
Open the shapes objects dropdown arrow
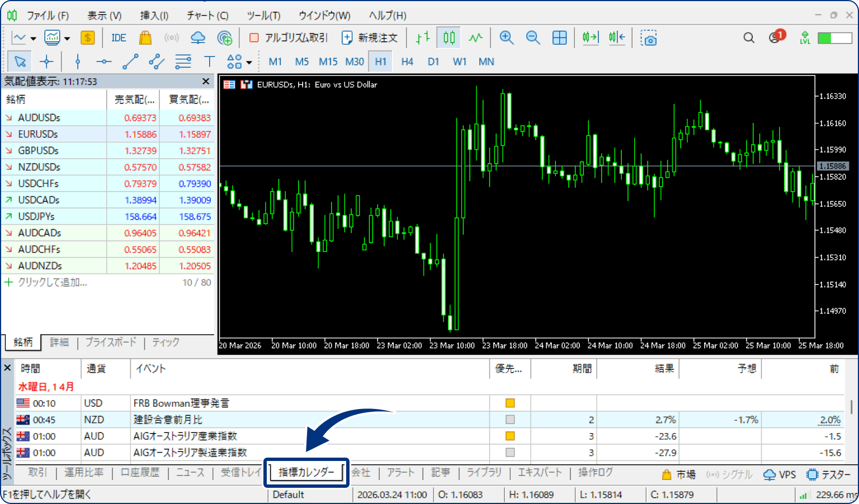coord(249,62)
